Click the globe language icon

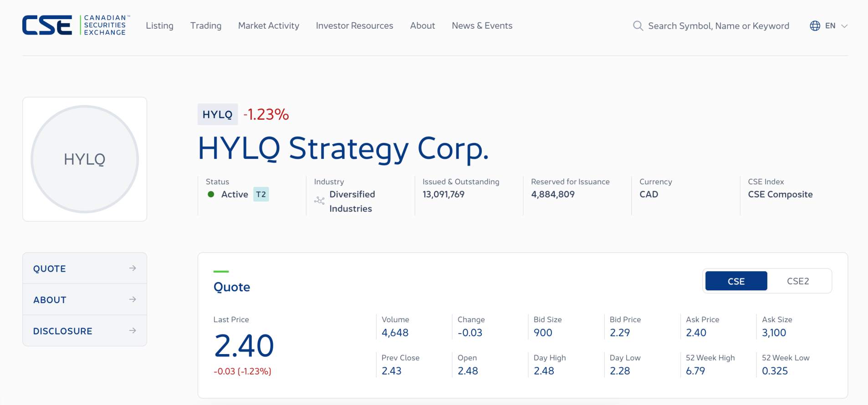pos(815,26)
